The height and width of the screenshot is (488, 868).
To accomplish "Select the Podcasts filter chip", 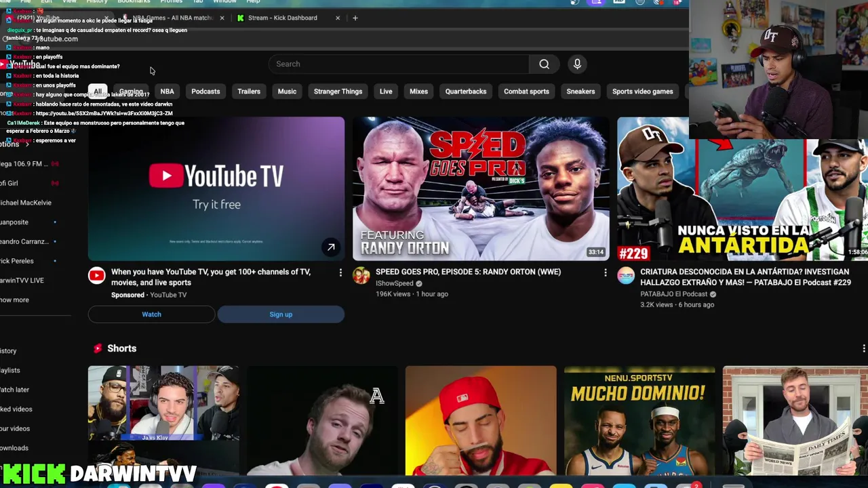I will (x=205, y=91).
